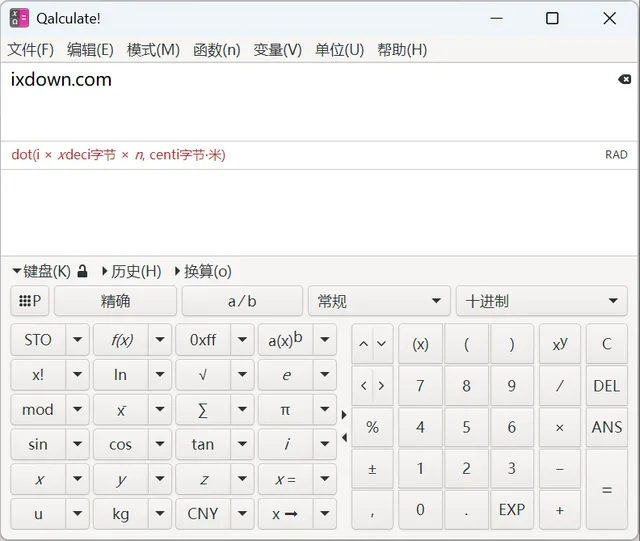Click the left-pointing keypad panel arrow
Screen dimensions: 640x541
click(x=344, y=438)
